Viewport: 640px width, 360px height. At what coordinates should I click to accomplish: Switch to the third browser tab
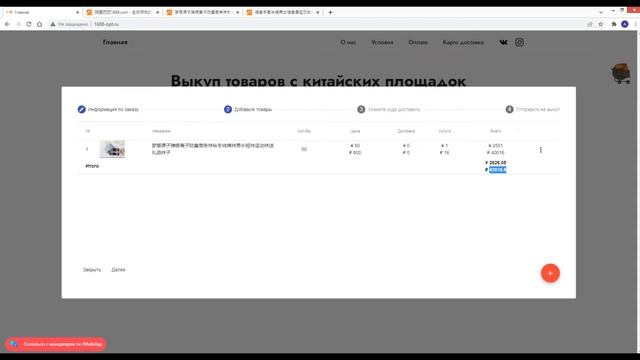coord(202,12)
